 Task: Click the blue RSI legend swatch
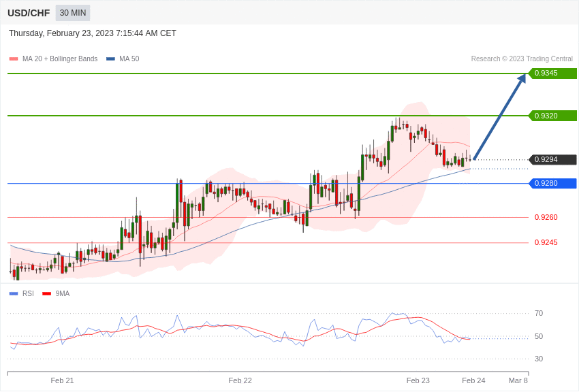14,293
